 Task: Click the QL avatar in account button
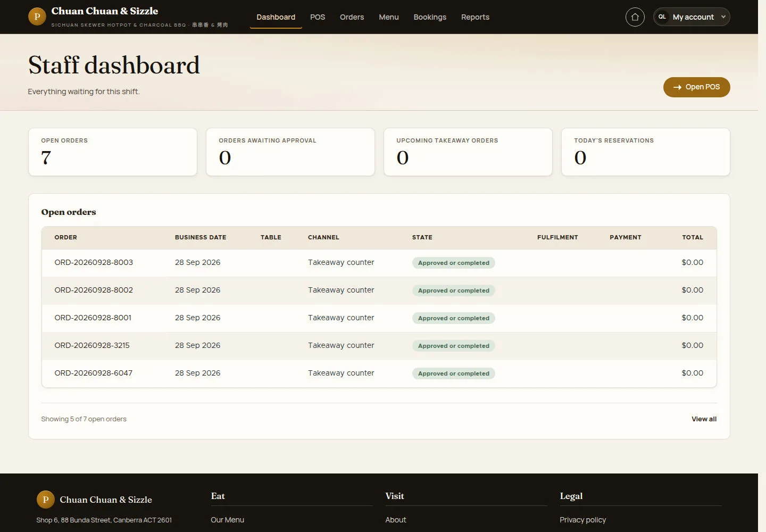tap(662, 17)
